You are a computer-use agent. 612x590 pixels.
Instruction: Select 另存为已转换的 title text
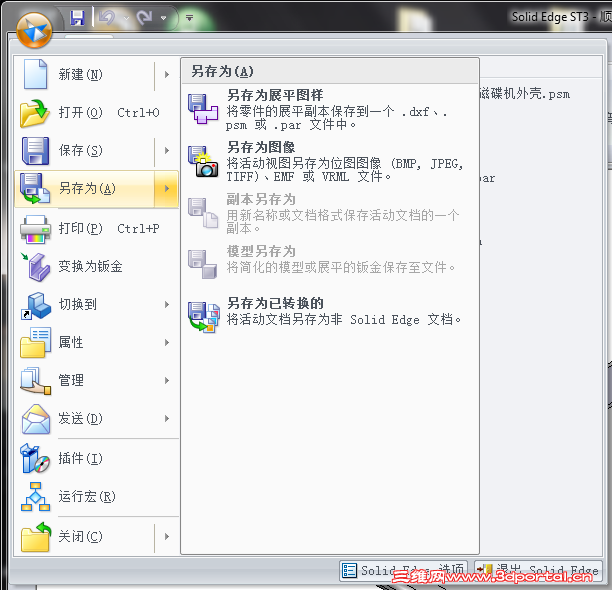(275, 303)
